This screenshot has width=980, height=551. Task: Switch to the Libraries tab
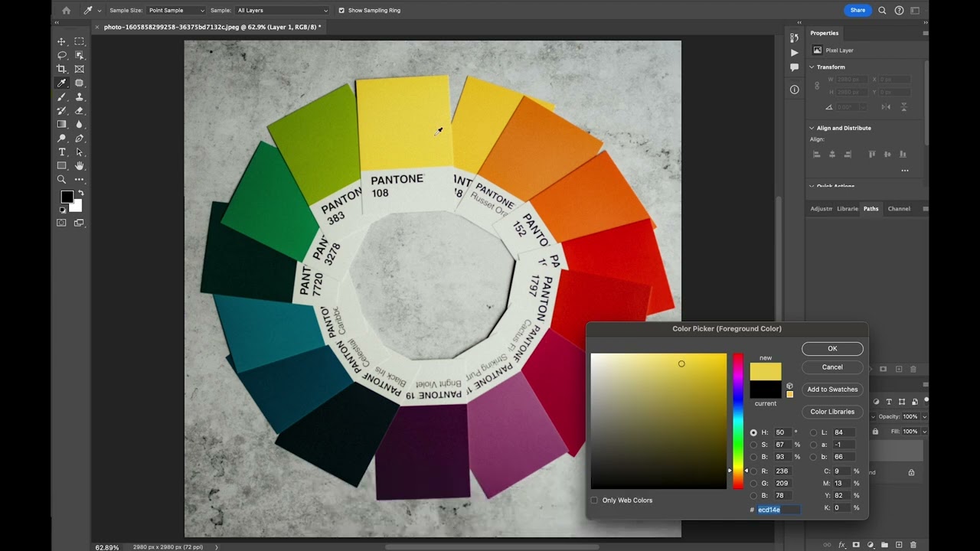(x=848, y=209)
